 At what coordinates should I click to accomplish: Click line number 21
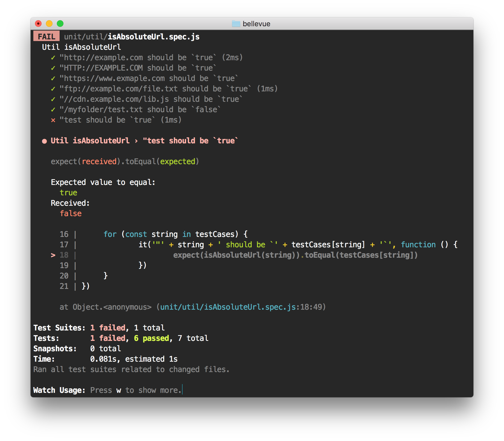click(64, 286)
